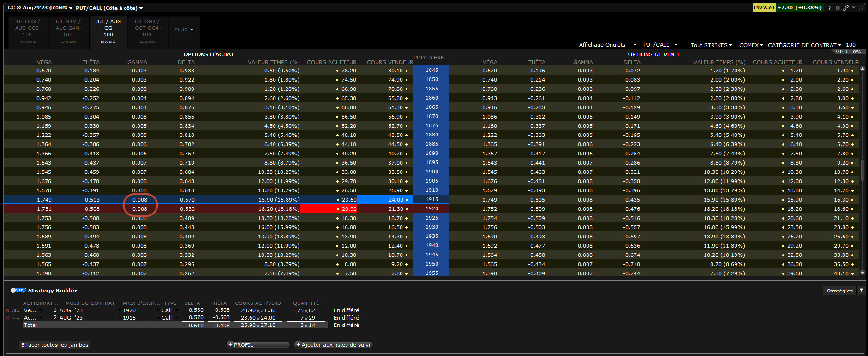Toggle the Strategy Builder active switch

pyautogui.click(x=18, y=291)
